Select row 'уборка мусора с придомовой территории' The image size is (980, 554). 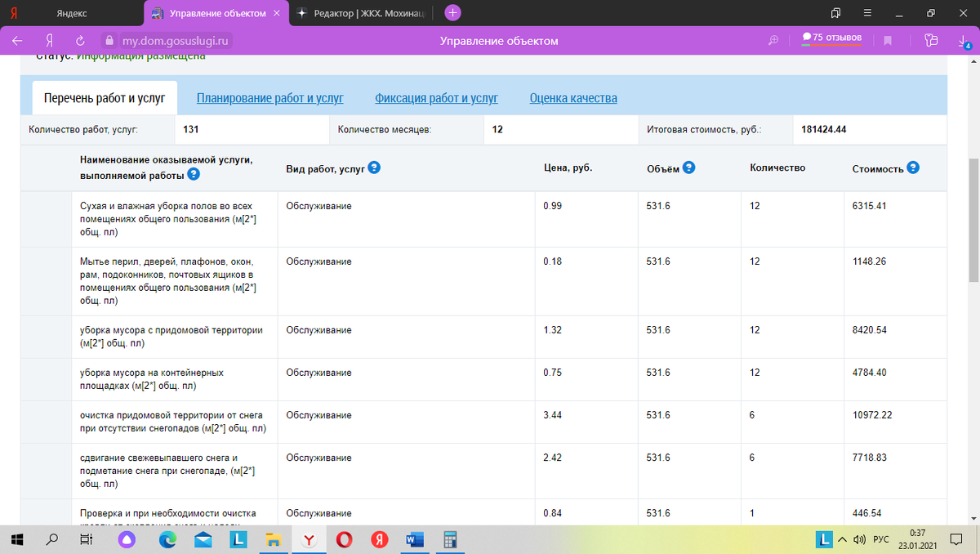(484, 337)
